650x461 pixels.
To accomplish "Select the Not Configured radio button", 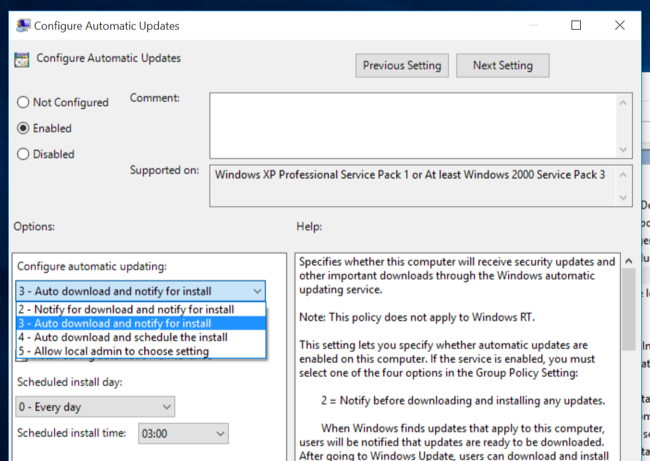I will (23, 102).
